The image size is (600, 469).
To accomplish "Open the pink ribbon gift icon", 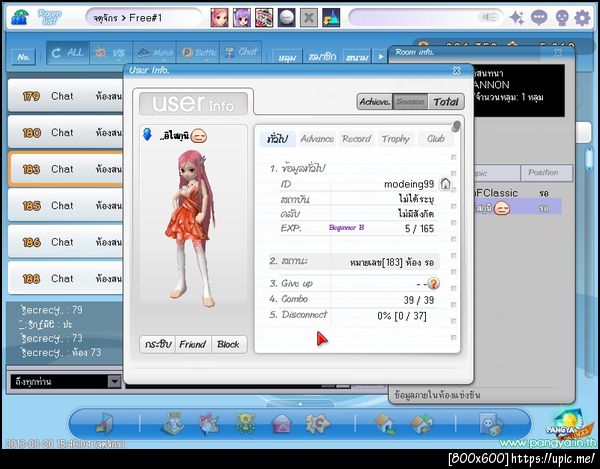I will (209, 423).
